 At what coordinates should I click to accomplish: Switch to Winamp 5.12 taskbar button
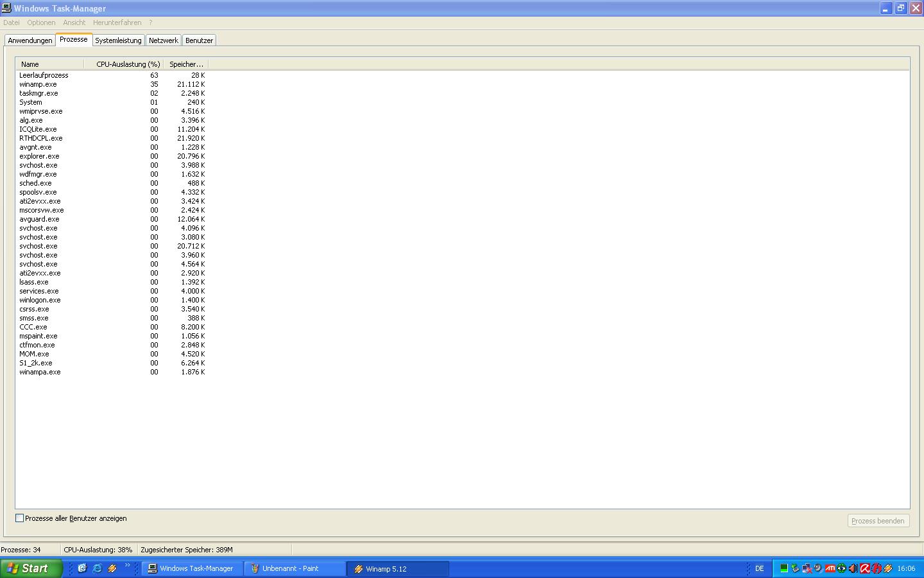coord(397,568)
